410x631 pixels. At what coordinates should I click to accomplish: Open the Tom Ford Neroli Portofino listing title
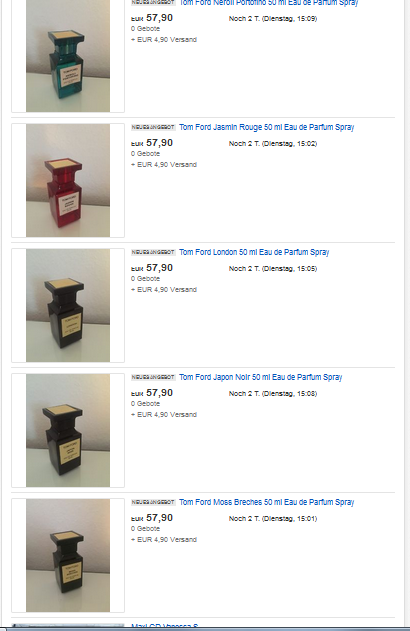click(x=268, y=2)
